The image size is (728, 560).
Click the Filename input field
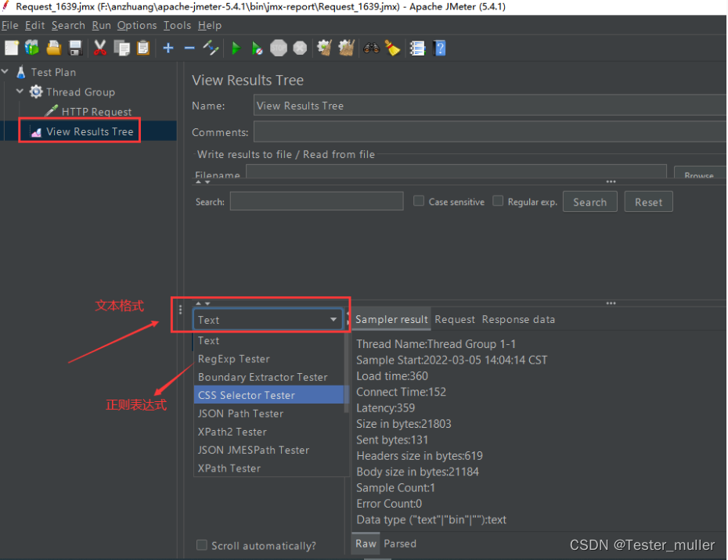(456, 171)
